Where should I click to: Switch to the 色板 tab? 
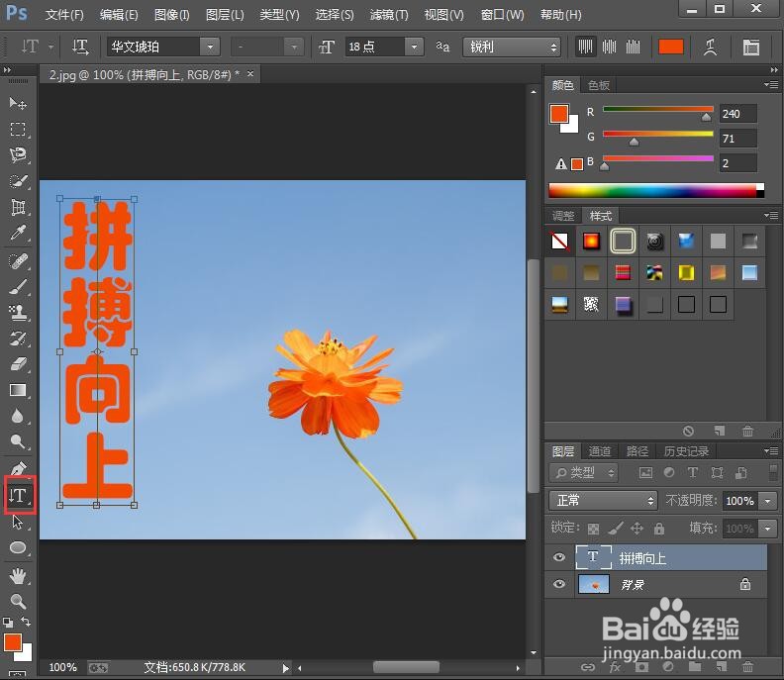click(x=599, y=85)
